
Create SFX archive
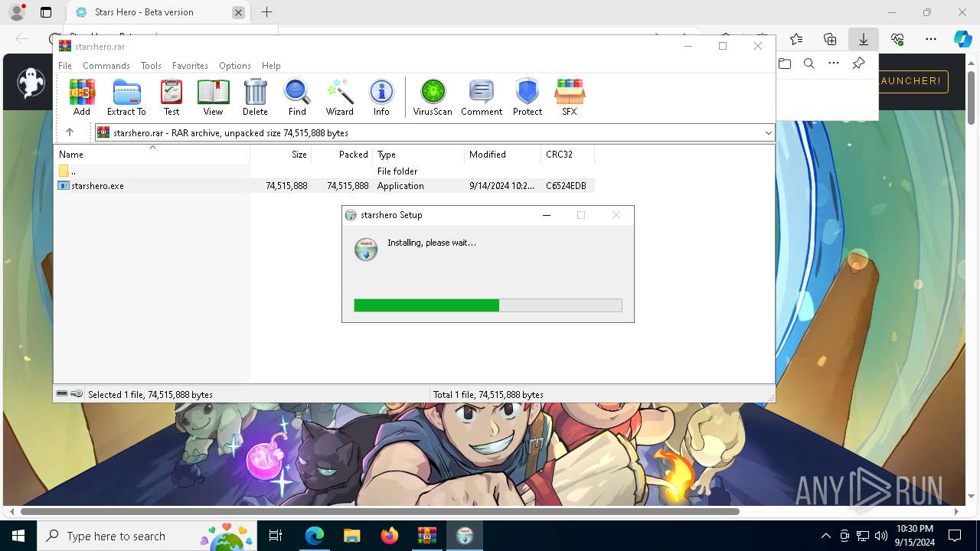[569, 97]
